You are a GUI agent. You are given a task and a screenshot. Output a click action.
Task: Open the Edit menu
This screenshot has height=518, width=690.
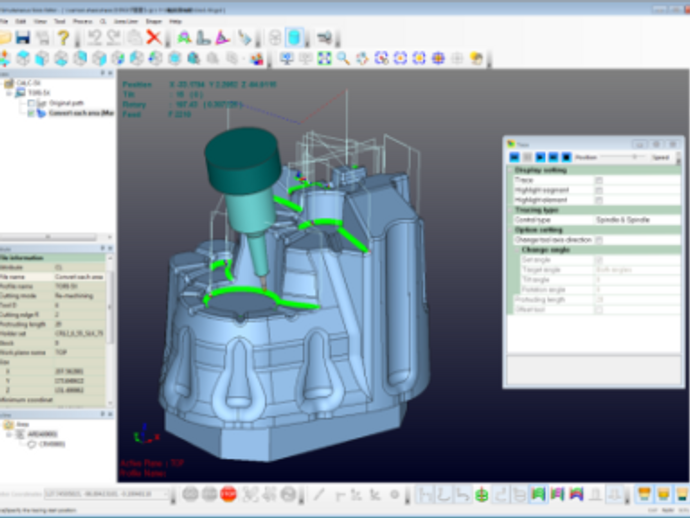pyautogui.click(x=21, y=21)
